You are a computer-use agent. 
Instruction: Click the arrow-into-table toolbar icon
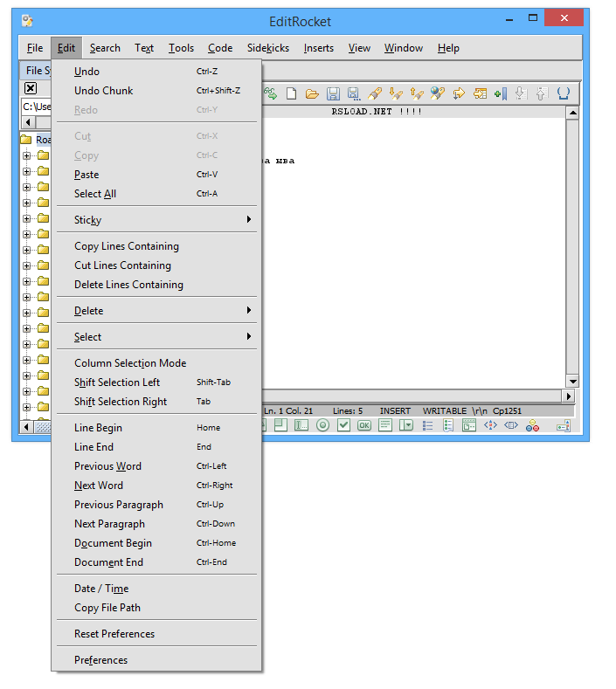(x=480, y=93)
